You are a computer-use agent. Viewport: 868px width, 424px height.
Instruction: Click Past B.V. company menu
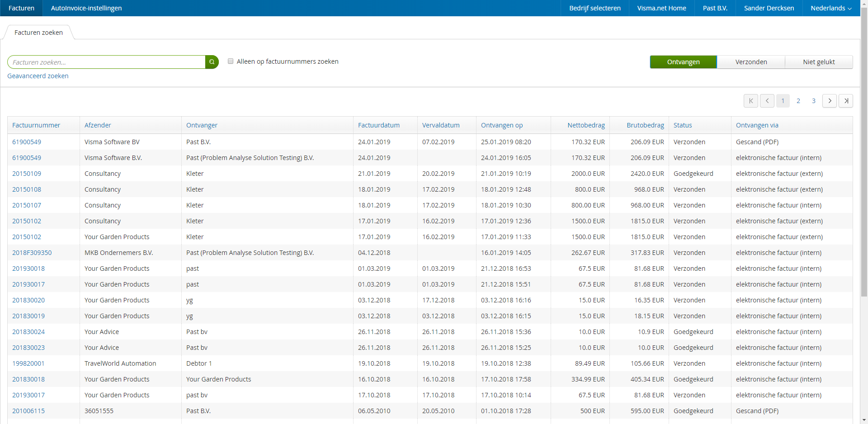715,8
